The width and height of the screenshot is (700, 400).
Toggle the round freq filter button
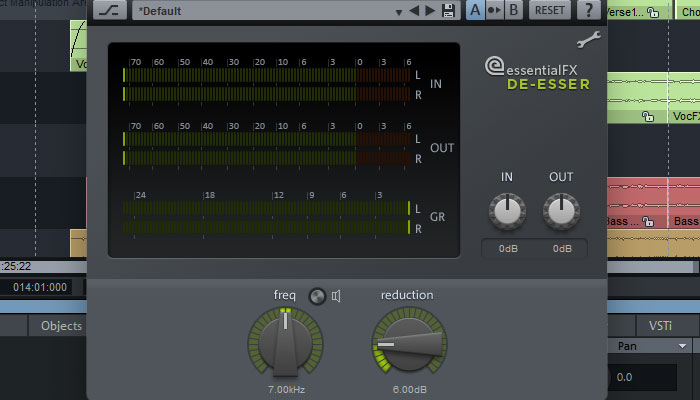[317, 296]
